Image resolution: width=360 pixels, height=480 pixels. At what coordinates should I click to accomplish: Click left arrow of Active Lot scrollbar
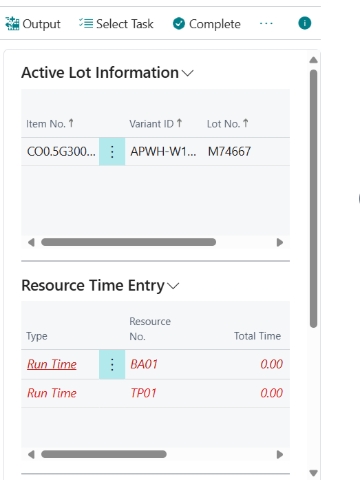[x=31, y=242]
